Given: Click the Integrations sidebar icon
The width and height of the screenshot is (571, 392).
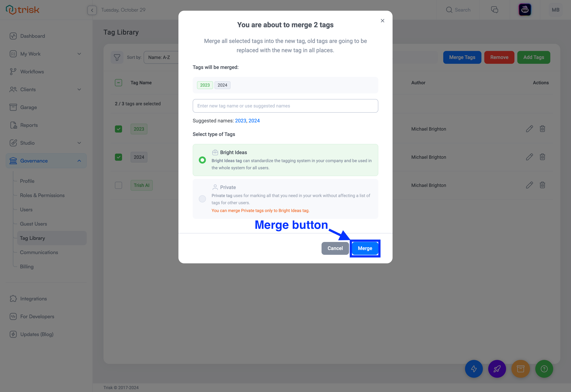Looking at the screenshot, I should pos(13,298).
